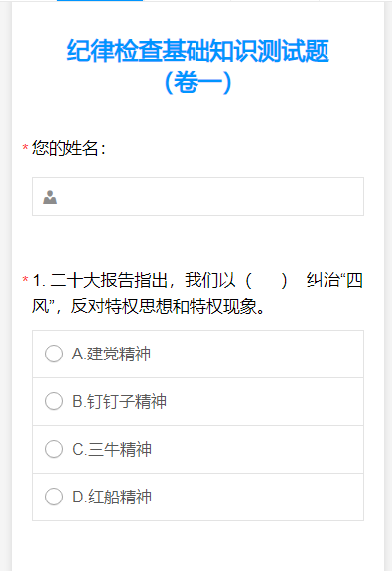Click the 纪律检查基础知识测试题 heading
392x571 pixels.
pos(198,51)
